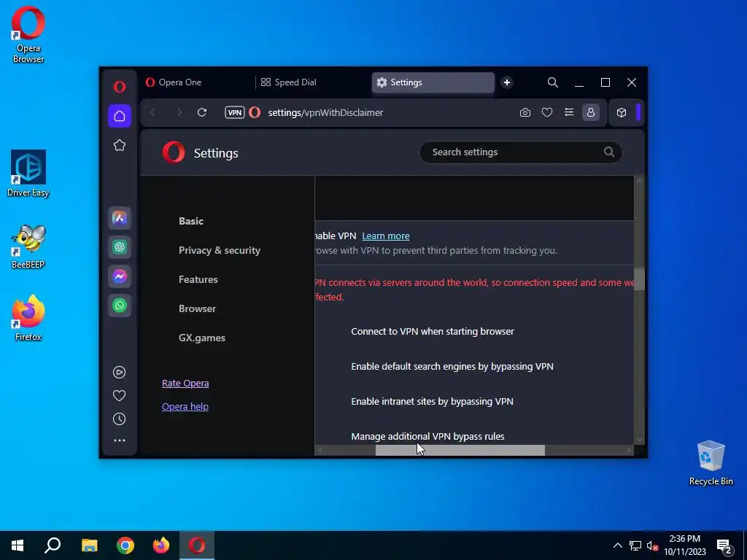This screenshot has height=560, width=747.
Task: Open Manage additional VPN bypass rules
Action: click(x=427, y=436)
